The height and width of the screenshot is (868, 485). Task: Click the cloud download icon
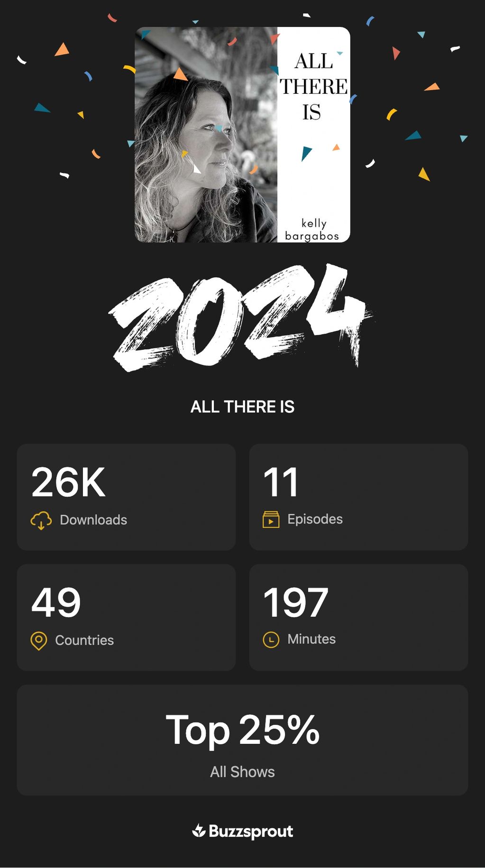click(x=41, y=520)
